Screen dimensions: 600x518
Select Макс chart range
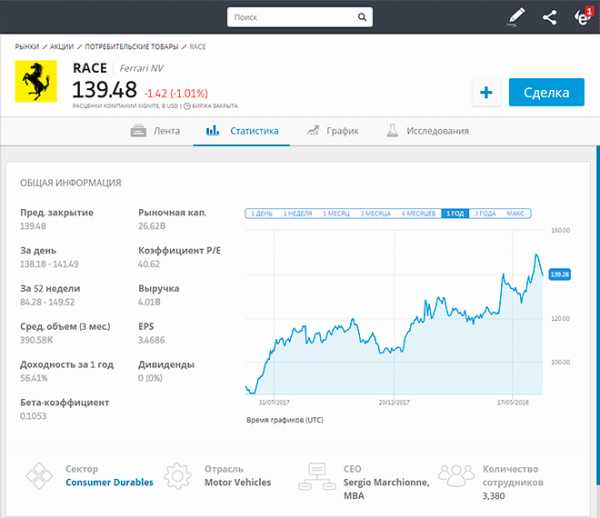[x=515, y=213]
